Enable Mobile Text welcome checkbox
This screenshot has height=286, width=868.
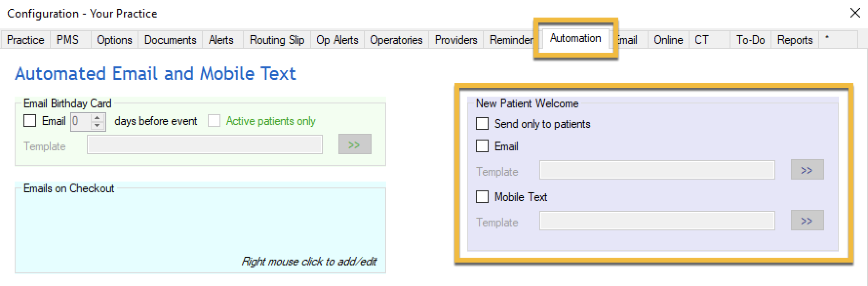(482, 197)
